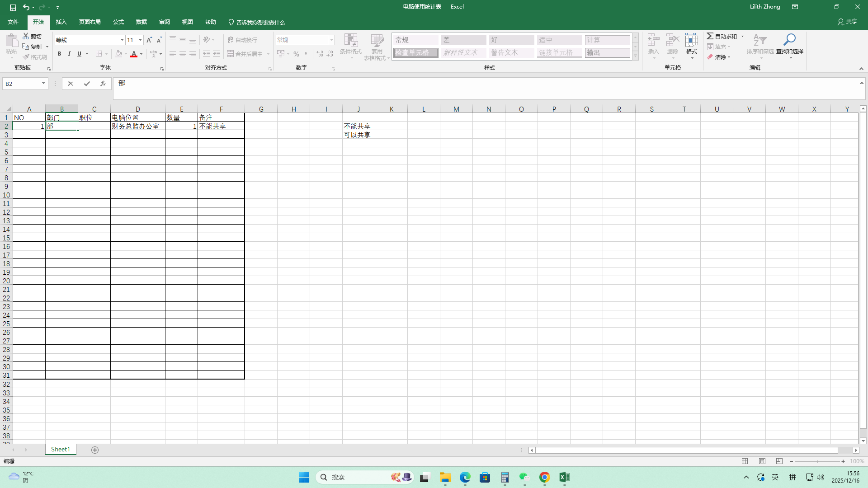Open the font name dropdown

122,40
